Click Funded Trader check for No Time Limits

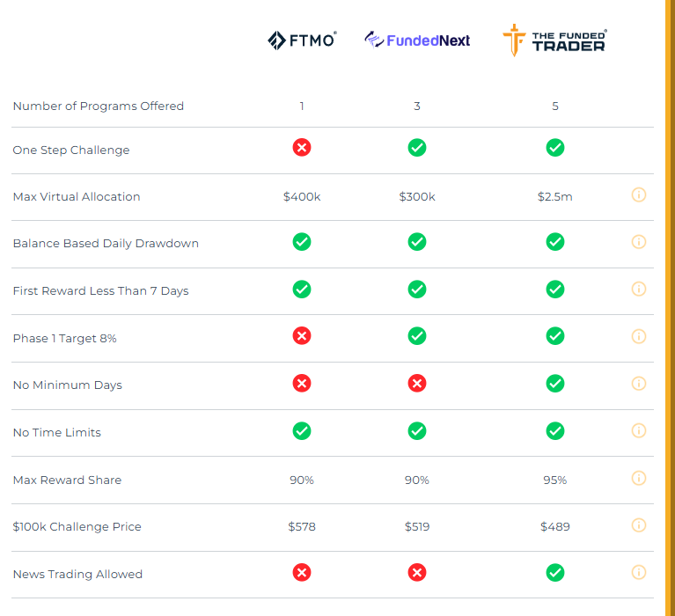coord(555,431)
